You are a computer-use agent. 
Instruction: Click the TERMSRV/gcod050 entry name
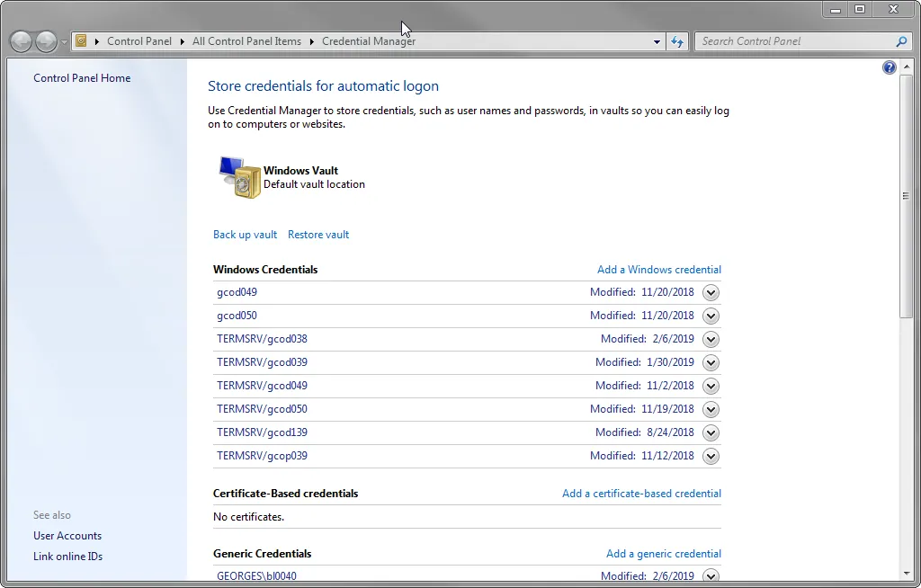coord(262,409)
